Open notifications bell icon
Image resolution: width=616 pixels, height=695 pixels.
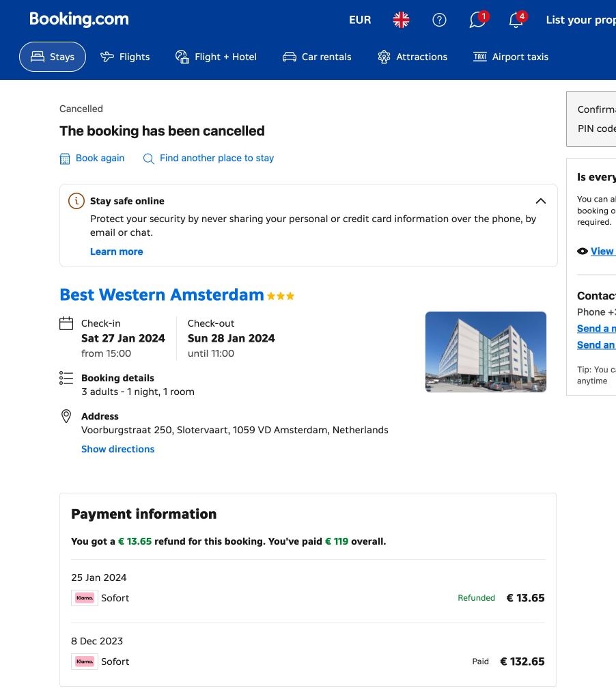pyautogui.click(x=517, y=20)
